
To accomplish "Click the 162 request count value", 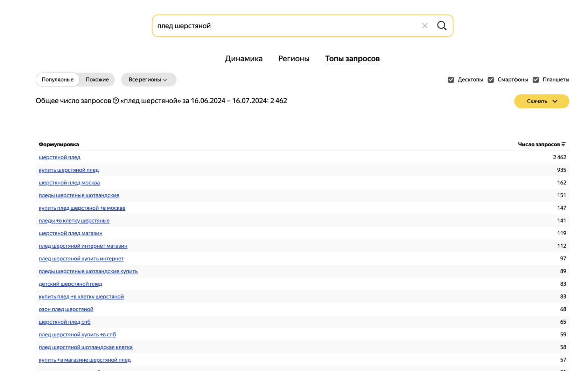I will click(x=561, y=182).
